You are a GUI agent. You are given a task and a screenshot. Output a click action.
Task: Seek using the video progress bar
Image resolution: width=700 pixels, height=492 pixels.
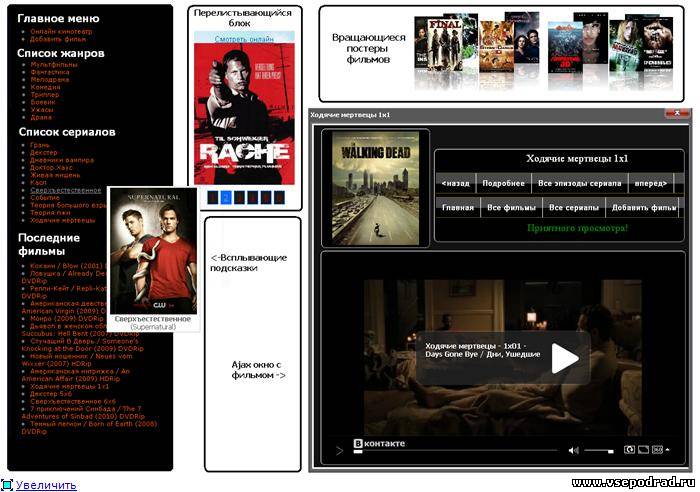pos(455,451)
